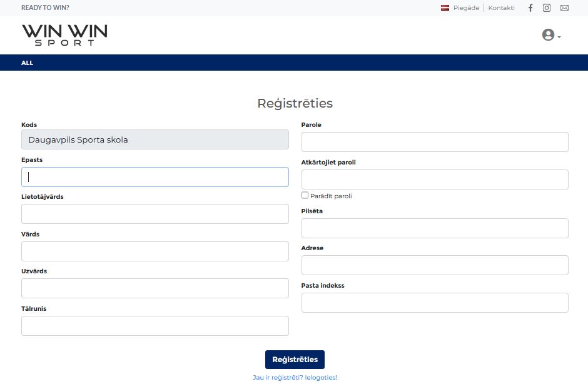
Task: Open the Kontakti page link
Action: point(501,8)
